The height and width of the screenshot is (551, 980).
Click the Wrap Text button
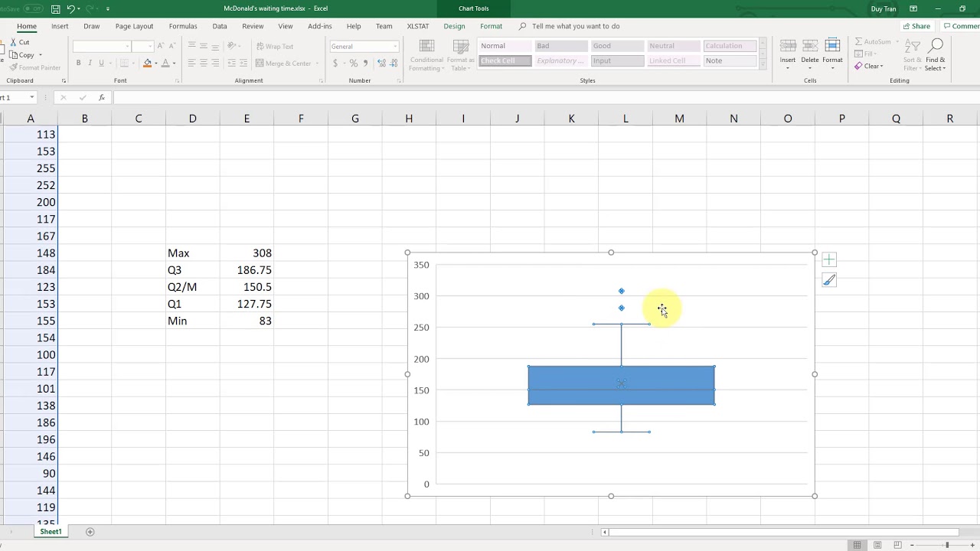(275, 47)
